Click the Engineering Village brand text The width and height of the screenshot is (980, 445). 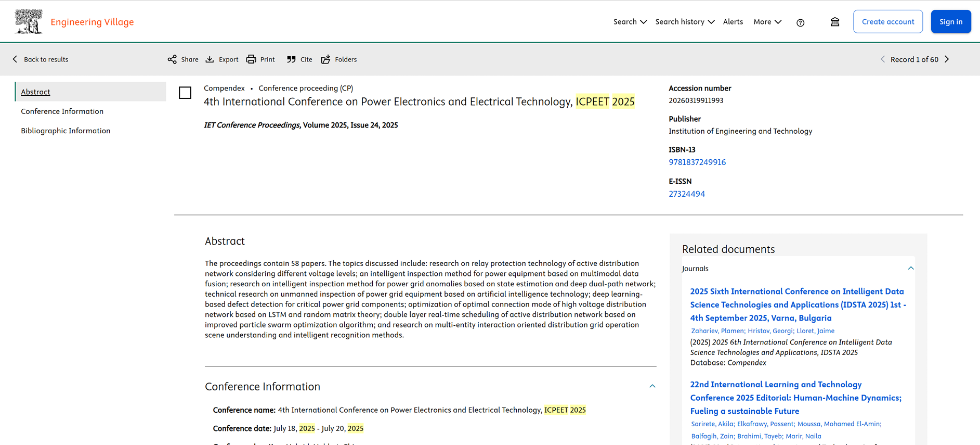92,22
